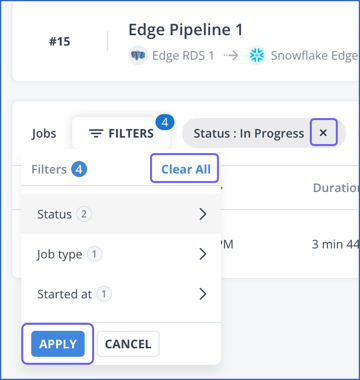This screenshot has height=380, width=360.
Task: Expand the Started at filter chevron
Action: coord(203,294)
